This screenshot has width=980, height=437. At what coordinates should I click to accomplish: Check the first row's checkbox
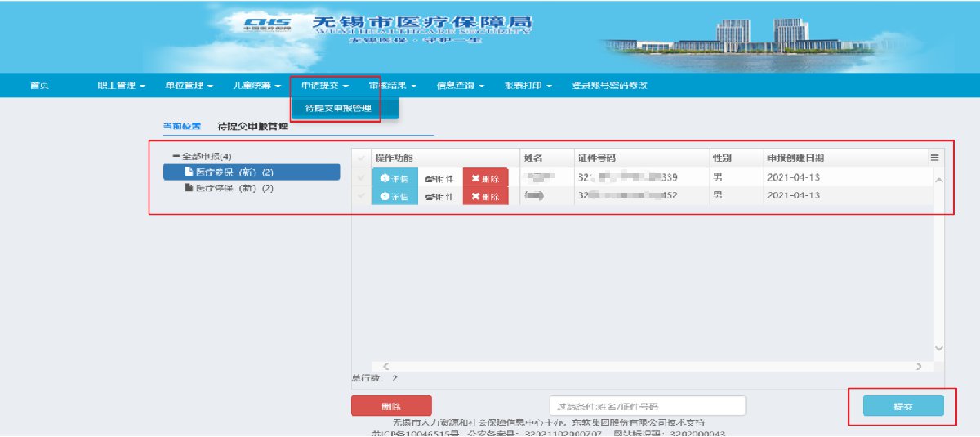(x=362, y=177)
